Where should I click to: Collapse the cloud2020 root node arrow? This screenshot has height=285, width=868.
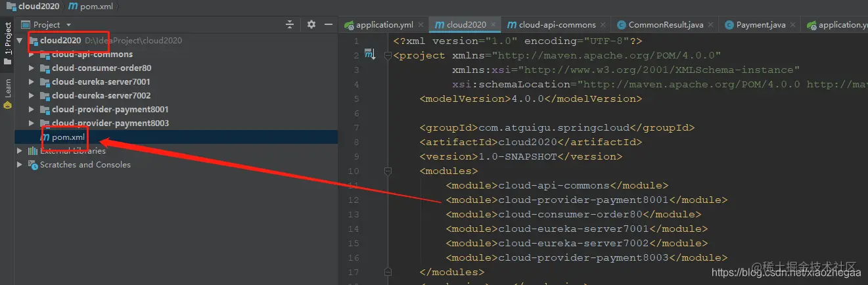click(x=20, y=41)
